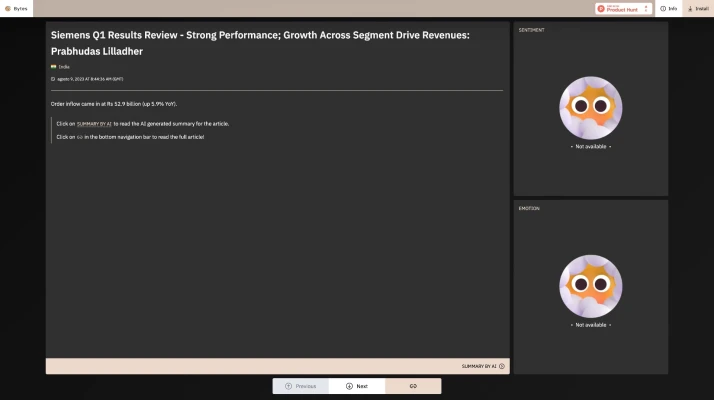Image resolution: width=714 pixels, height=400 pixels.
Task: Click the Emotion panel mascot avatar
Action: pos(591,286)
